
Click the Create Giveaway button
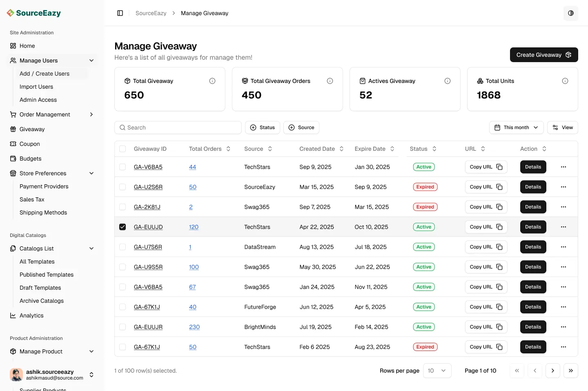tap(544, 55)
